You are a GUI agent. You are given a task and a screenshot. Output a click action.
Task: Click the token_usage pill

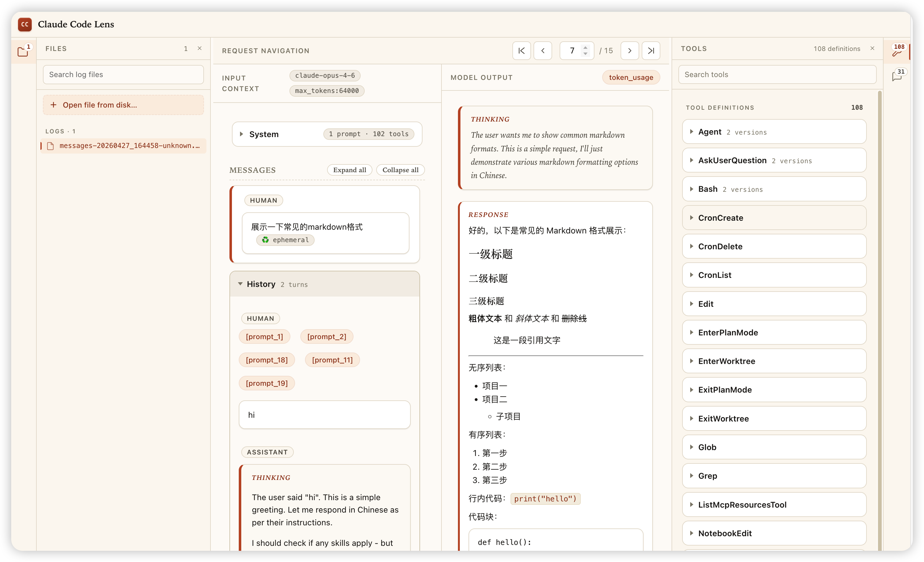631,78
